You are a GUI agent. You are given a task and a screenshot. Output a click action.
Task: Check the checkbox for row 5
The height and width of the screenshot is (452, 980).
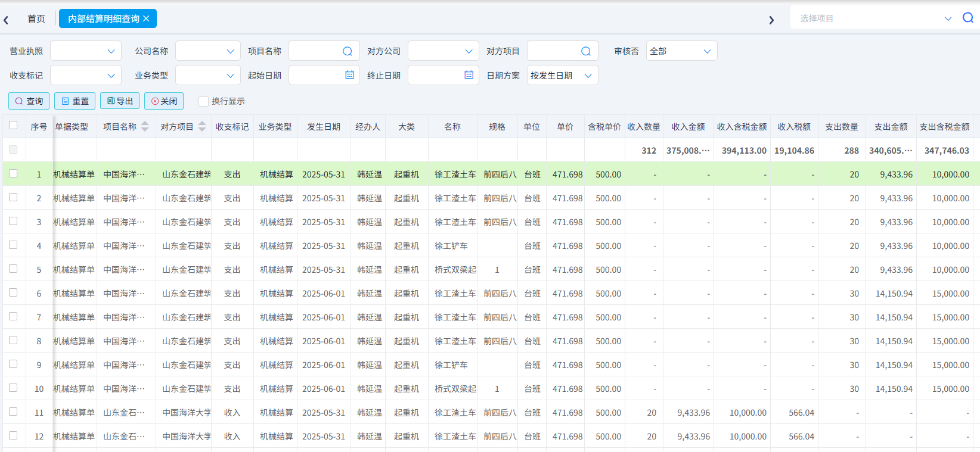pyautogui.click(x=13, y=269)
